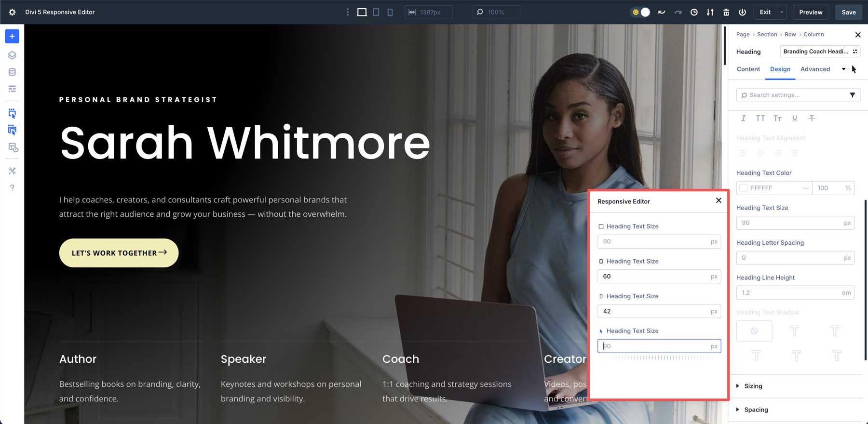Viewport: 868px width, 424px height.
Task: Click the Heading Text Color swatch
Action: [744, 188]
